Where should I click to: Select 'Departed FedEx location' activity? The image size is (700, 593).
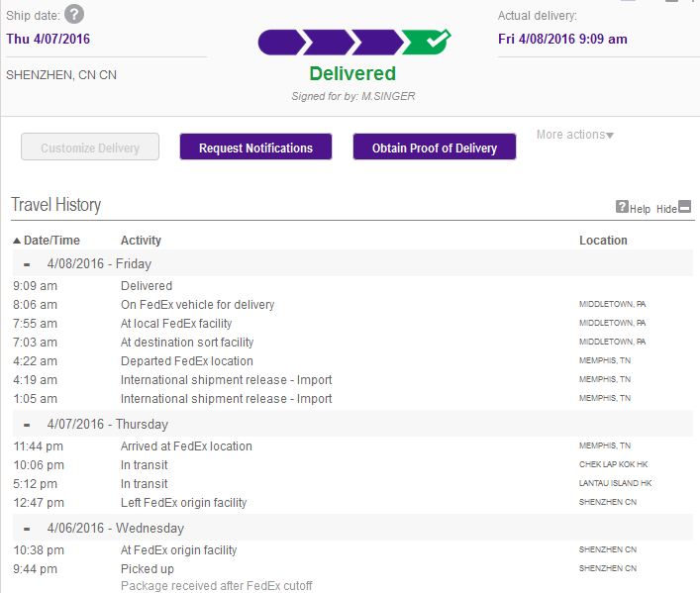pyautogui.click(x=186, y=360)
